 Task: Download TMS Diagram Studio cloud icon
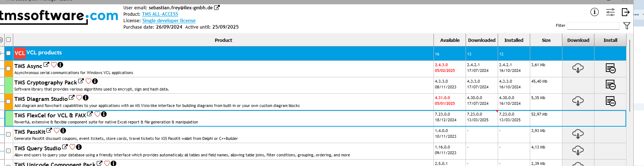578,101
